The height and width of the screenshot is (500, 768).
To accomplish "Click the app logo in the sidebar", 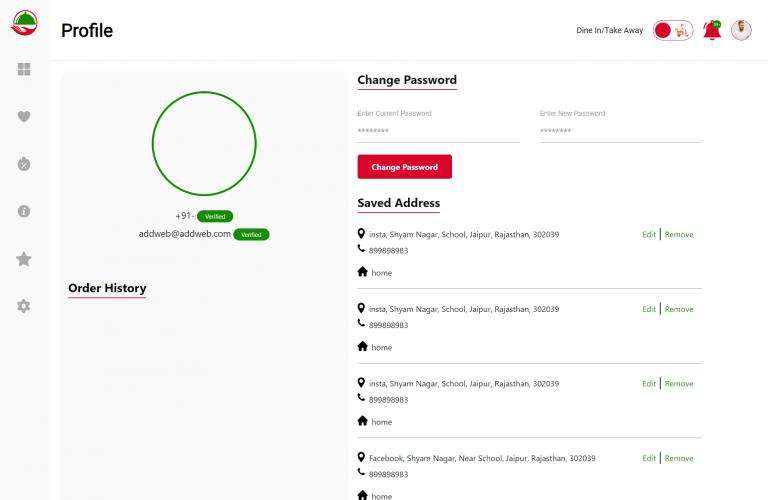I will coord(24,22).
